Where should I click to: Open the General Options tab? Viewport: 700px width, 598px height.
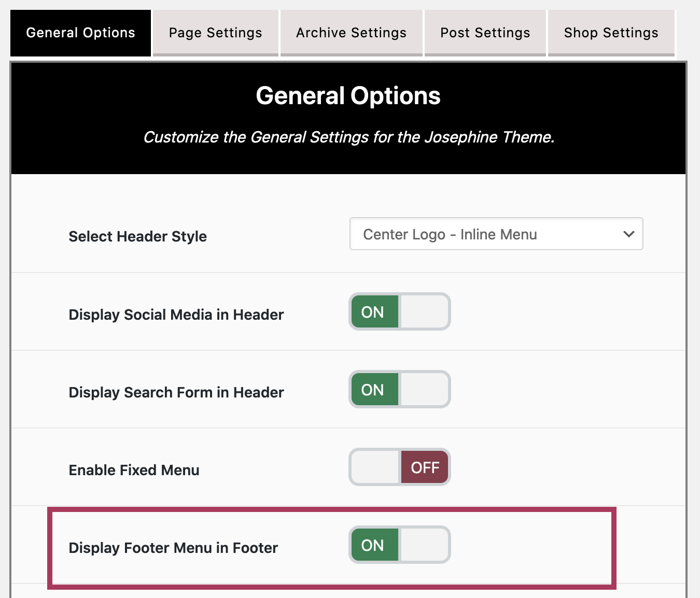coord(80,33)
